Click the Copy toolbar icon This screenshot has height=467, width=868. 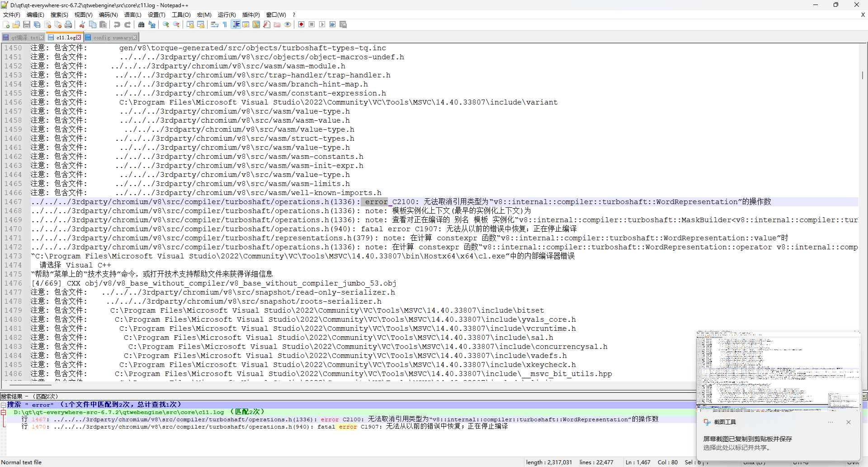[x=93, y=24]
